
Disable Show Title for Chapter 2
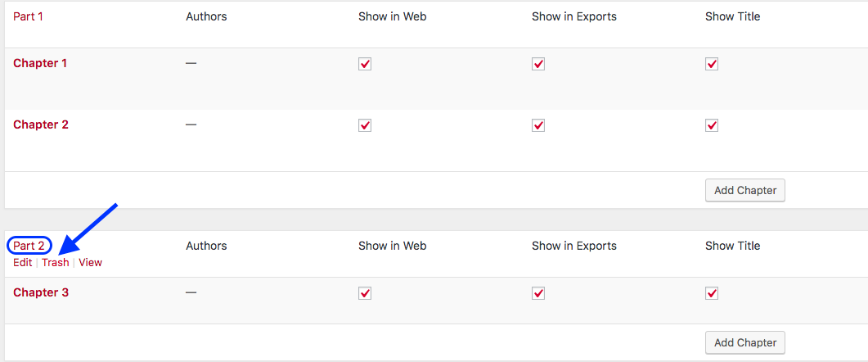click(x=712, y=125)
